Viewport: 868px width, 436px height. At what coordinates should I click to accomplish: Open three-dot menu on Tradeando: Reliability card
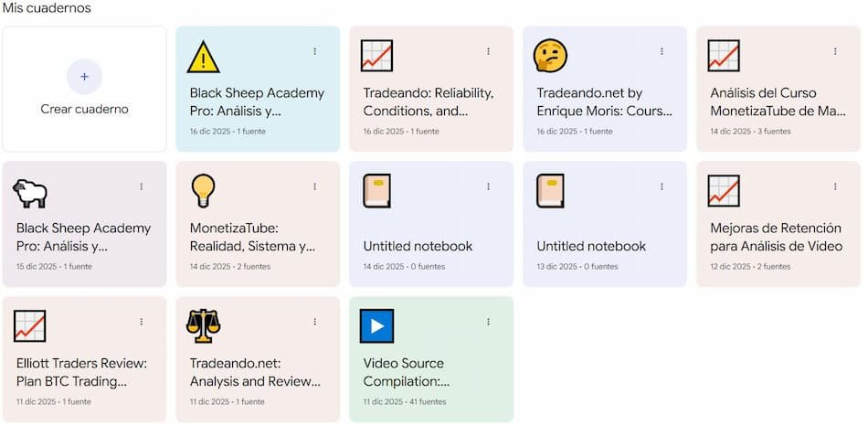coord(489,51)
